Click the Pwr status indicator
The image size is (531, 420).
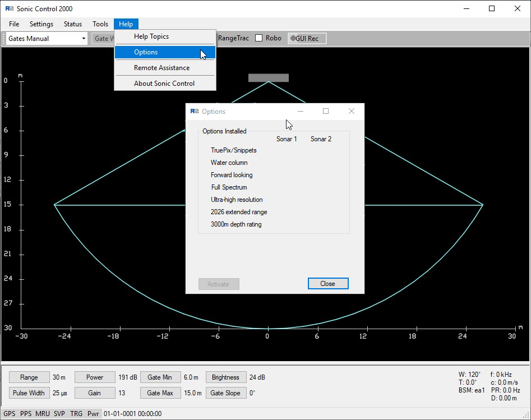point(93,414)
